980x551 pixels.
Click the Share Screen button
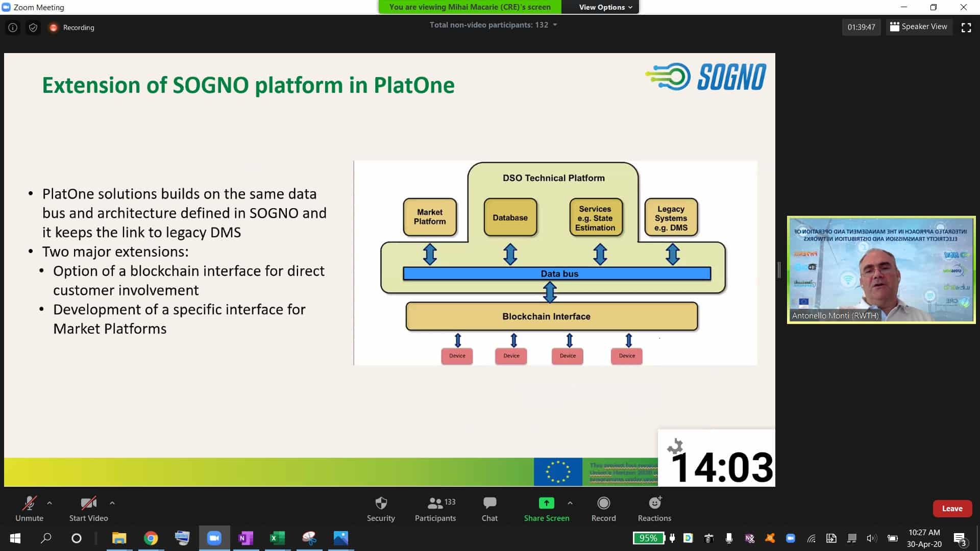click(x=546, y=509)
